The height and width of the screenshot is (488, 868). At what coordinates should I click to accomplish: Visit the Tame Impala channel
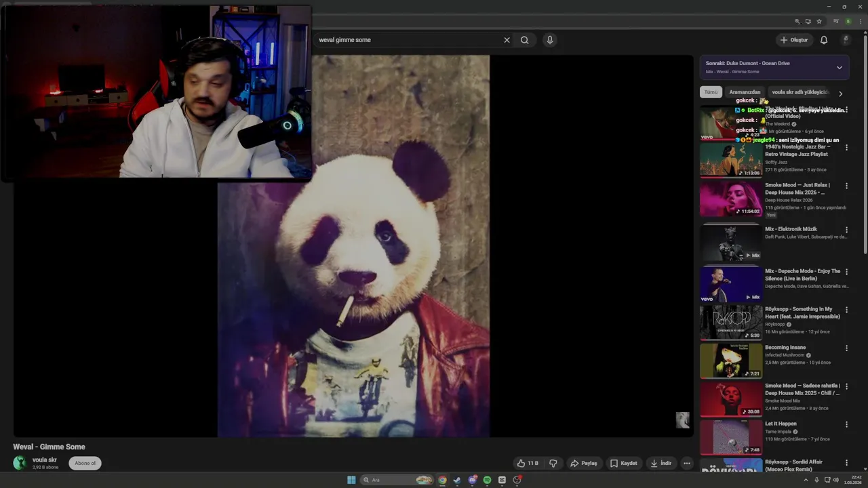(x=777, y=432)
